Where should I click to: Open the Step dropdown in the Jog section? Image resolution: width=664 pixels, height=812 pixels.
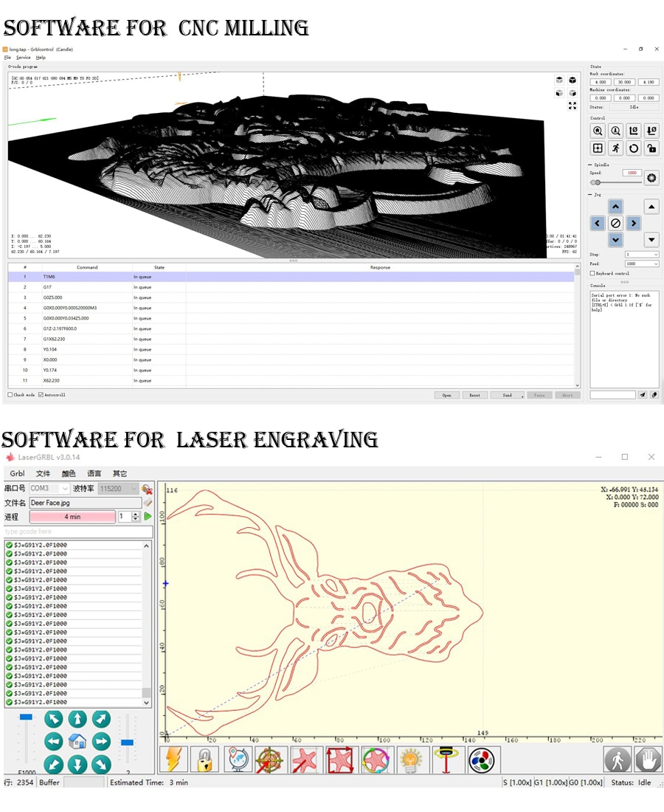pyautogui.click(x=642, y=255)
